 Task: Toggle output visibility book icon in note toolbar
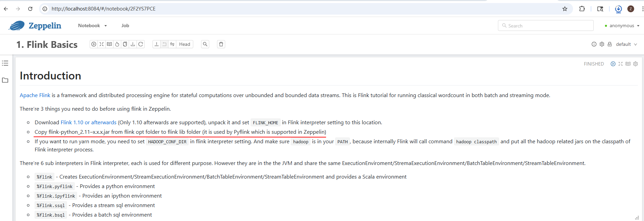109,44
